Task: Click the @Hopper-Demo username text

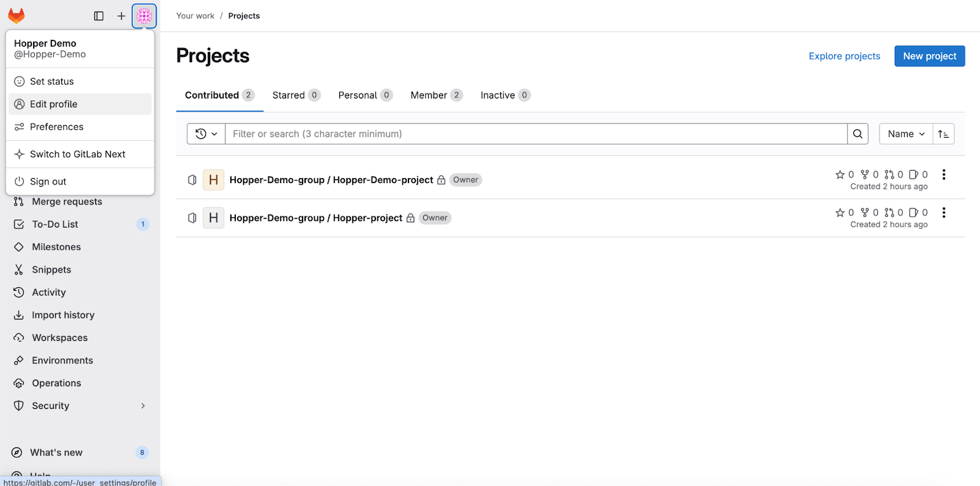Action: coord(50,54)
